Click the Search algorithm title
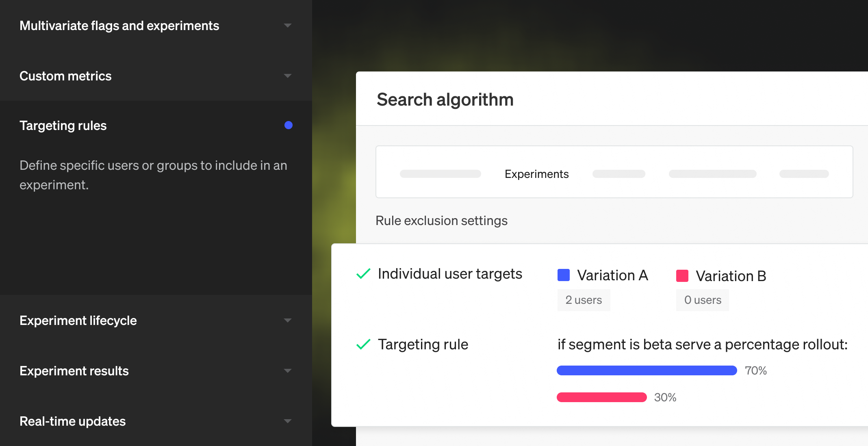 click(445, 100)
